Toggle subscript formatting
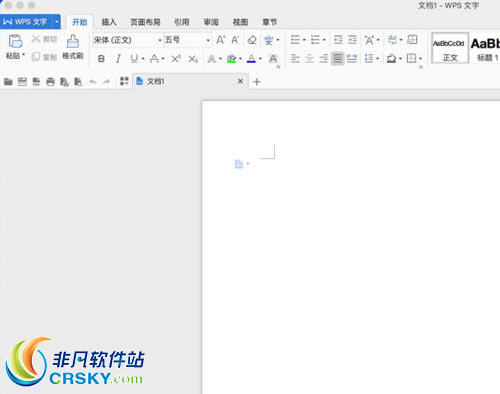Image resolution: width=500 pixels, height=394 pixels. [193, 59]
